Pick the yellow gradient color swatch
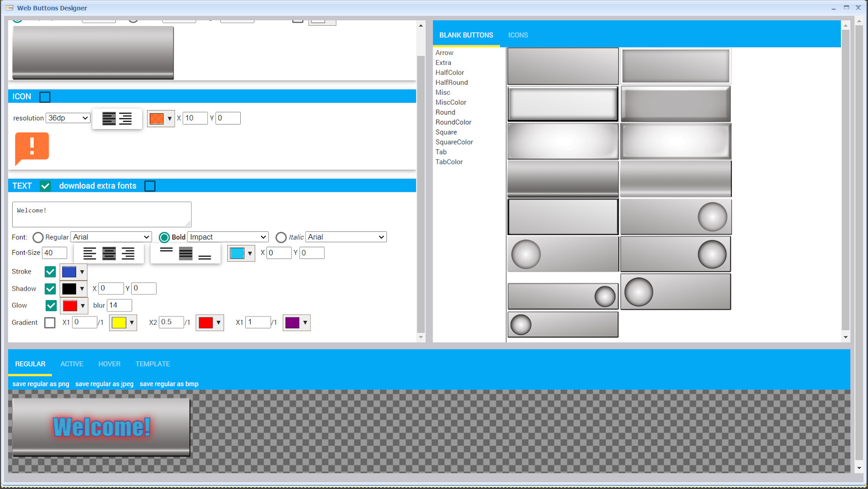This screenshot has width=868, height=489. [119, 322]
